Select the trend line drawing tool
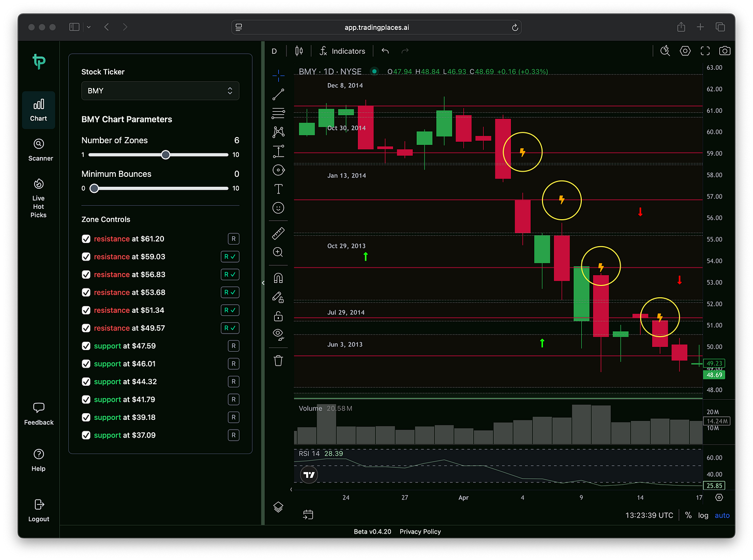The width and height of the screenshot is (753, 560). pos(278,94)
